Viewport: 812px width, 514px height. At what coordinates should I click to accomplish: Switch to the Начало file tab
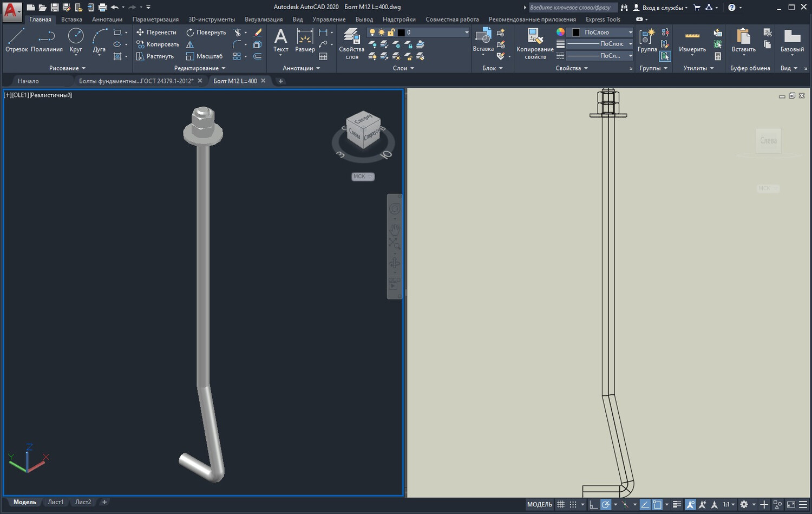(28, 81)
